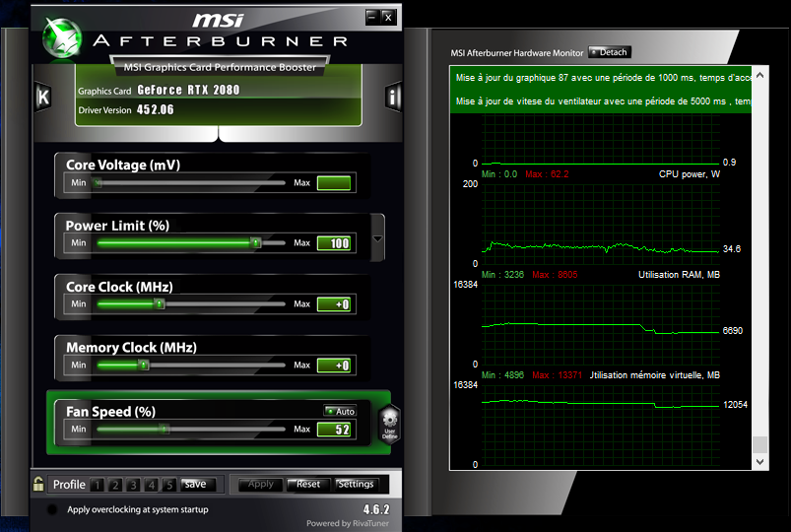The height and width of the screenshot is (532, 791).
Task: Toggle Apply overclocking at system startup
Action: (x=52, y=509)
